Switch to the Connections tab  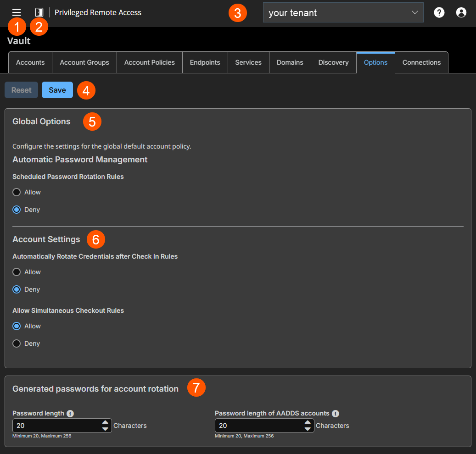(421, 62)
